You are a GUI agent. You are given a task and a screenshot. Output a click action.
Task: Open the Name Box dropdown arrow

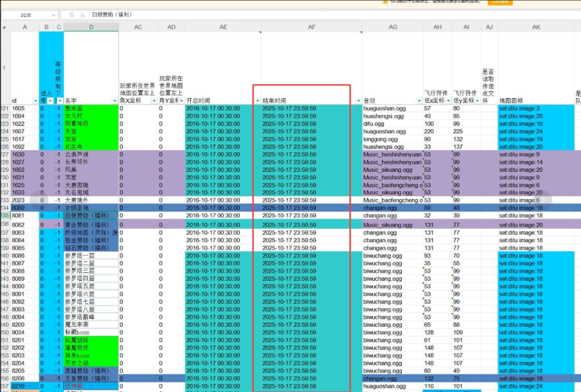point(53,15)
